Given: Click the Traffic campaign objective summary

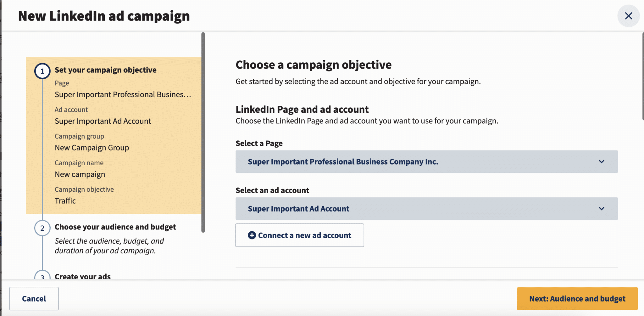Looking at the screenshot, I should (x=65, y=200).
